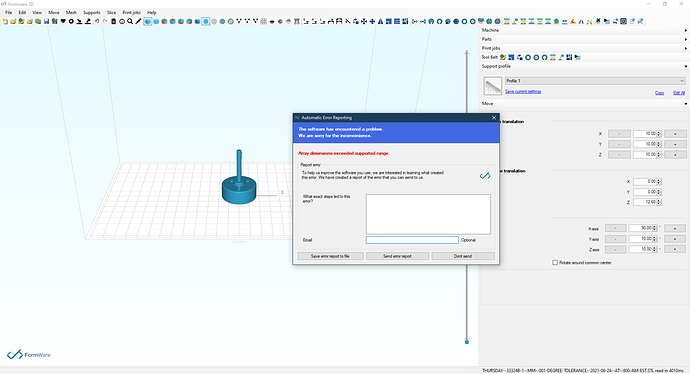690x374 pixels.
Task: Click the error steps description text box
Action: pos(428,214)
